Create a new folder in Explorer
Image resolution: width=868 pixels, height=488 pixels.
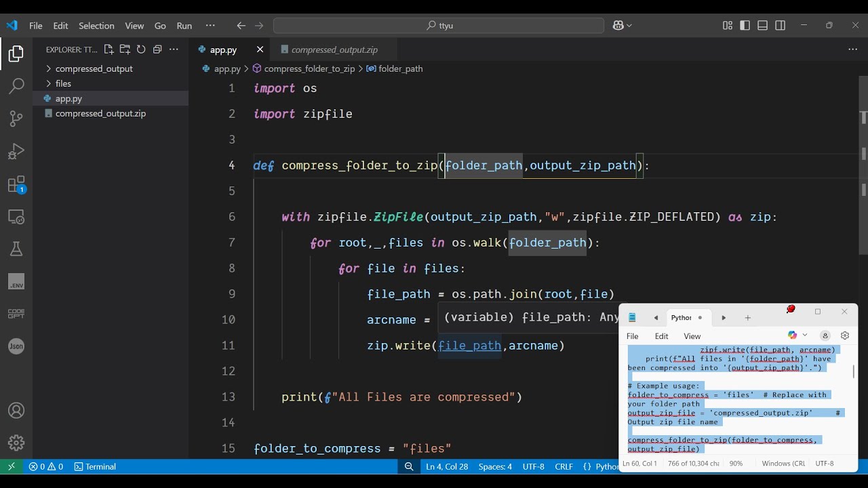125,49
